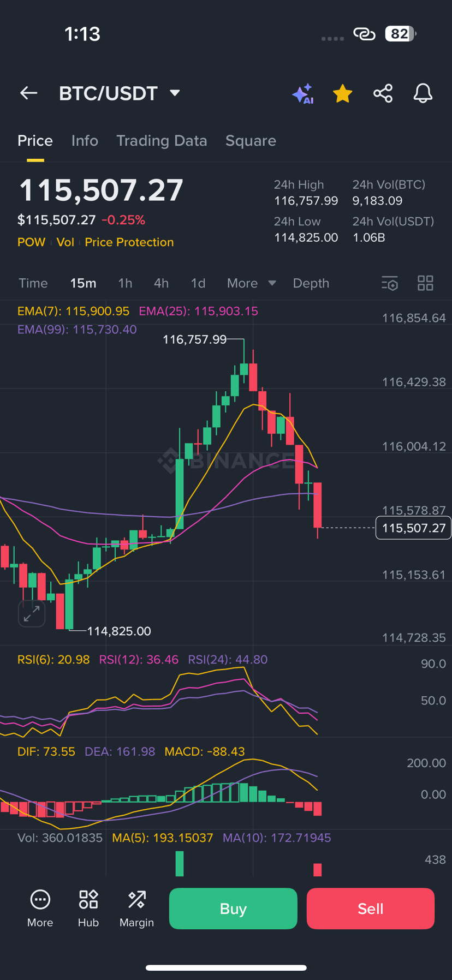Viewport: 452px width, 980px height.
Task: Tap the green Buy button
Action: pos(233,909)
